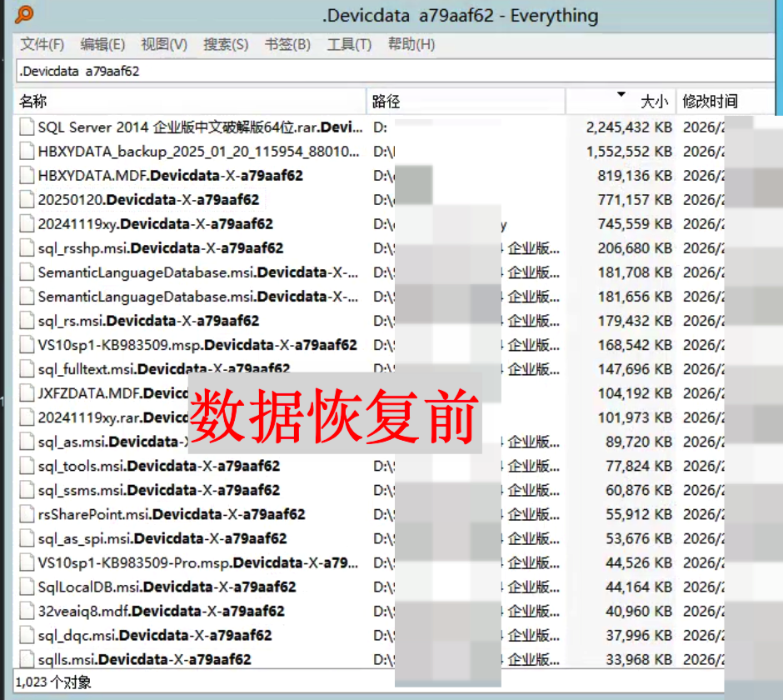Select file name sql_rsshp.msi.Devicdata-X-a79aaf62

(x=160, y=247)
